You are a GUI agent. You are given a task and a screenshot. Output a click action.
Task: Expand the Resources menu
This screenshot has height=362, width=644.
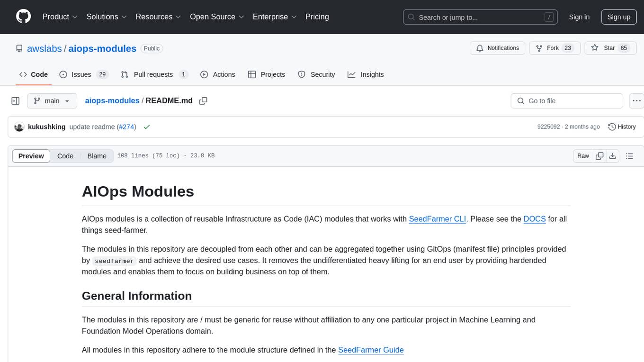158,17
